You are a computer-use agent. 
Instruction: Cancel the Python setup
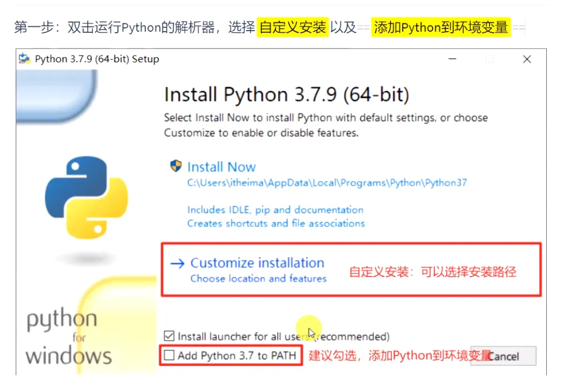[503, 356]
